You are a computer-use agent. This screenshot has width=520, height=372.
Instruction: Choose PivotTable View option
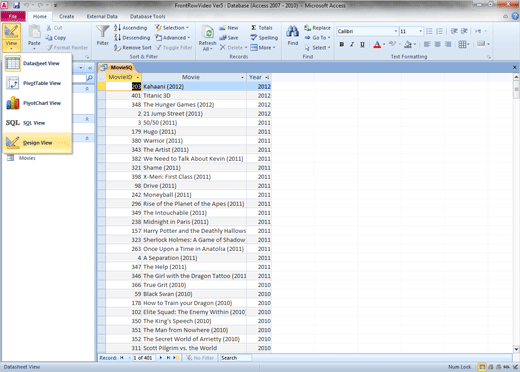(37, 83)
